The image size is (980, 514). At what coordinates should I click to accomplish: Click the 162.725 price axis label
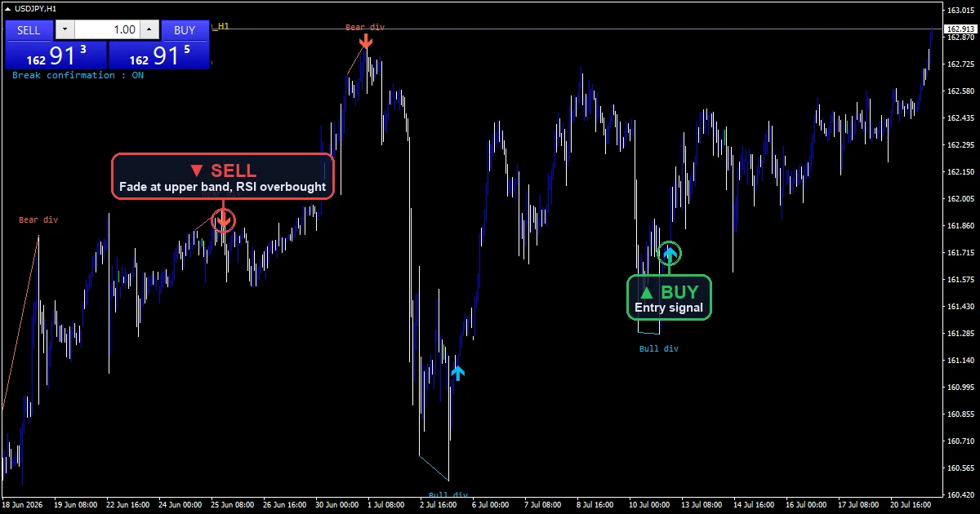coord(960,64)
